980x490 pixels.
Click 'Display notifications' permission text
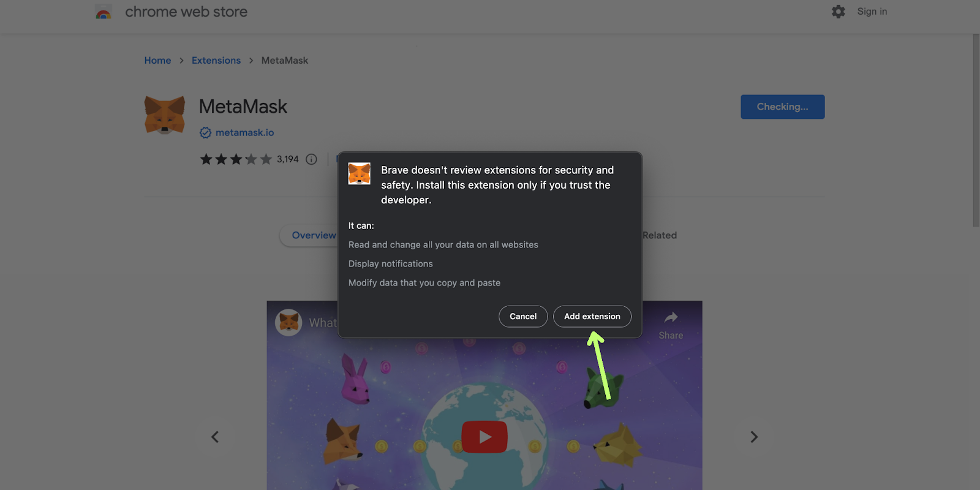point(390,263)
